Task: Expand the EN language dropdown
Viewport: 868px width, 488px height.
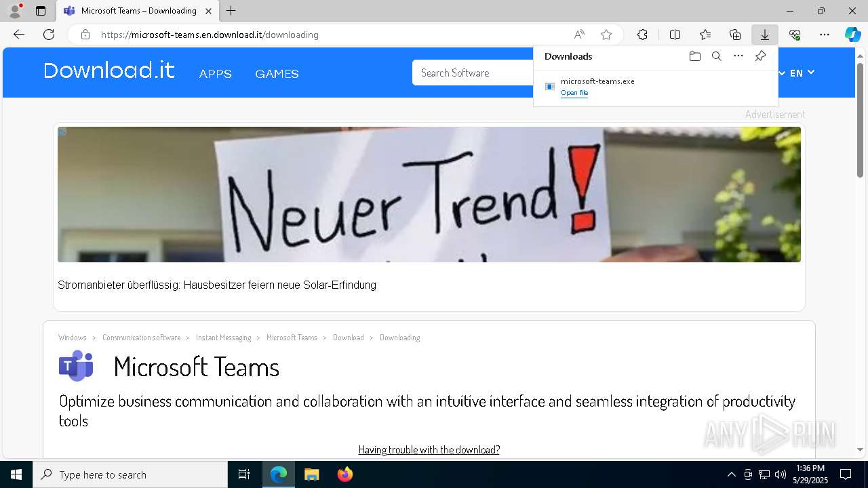Action: pyautogui.click(x=802, y=73)
